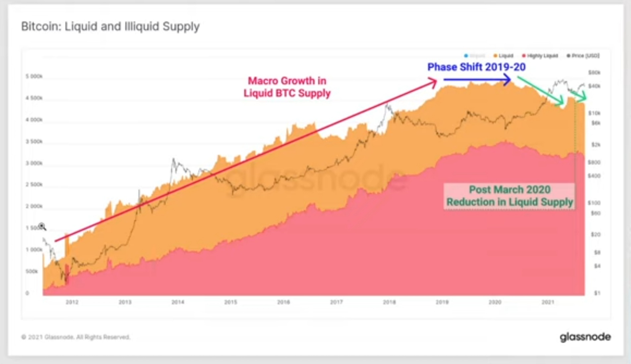Click the 2021 Glassnode copyright text
Screen dimensions: 631x364
pyautogui.click(x=76, y=337)
